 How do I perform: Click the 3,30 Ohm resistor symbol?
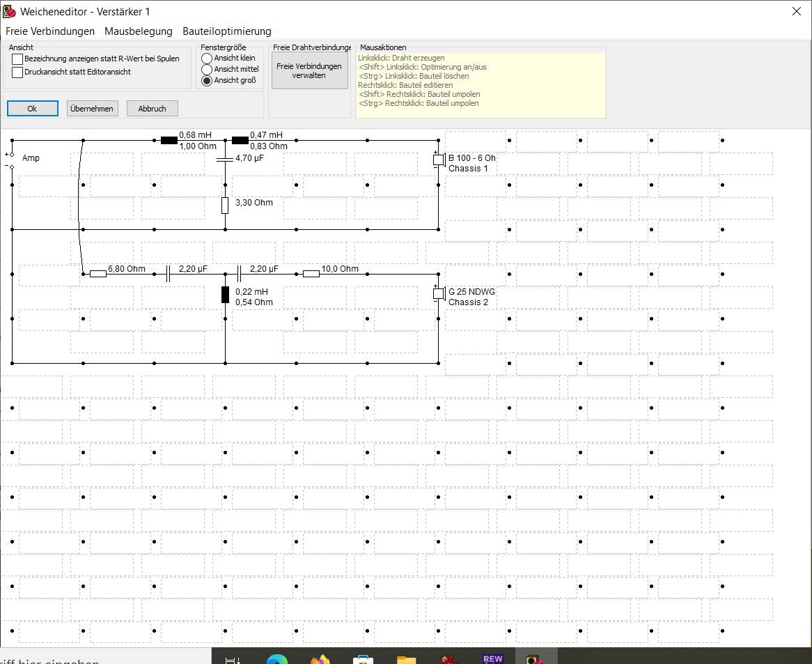(225, 205)
